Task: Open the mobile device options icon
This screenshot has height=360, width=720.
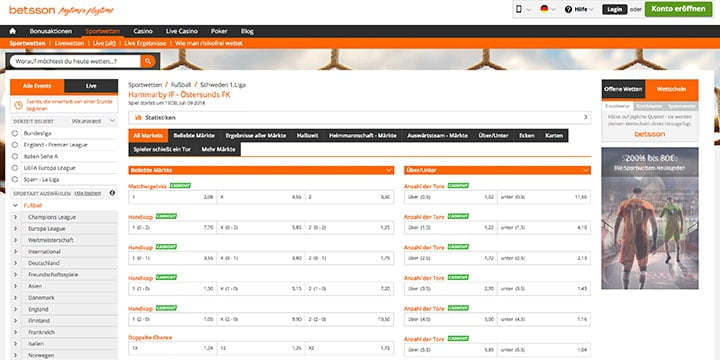Action: coord(519,9)
